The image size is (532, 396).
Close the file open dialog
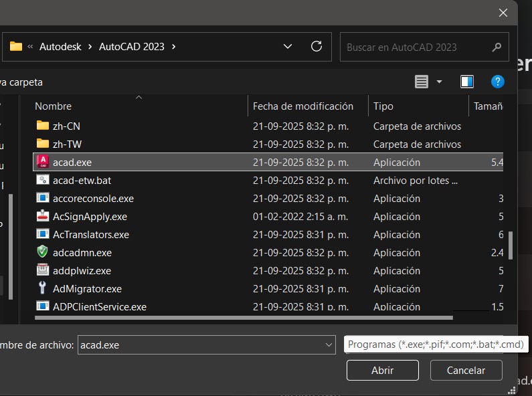503,13
